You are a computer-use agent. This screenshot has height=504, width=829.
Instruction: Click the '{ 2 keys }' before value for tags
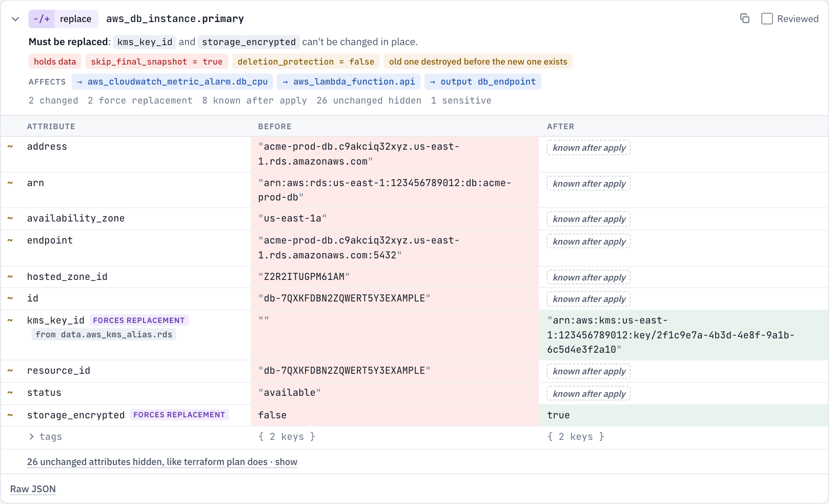coord(287,437)
